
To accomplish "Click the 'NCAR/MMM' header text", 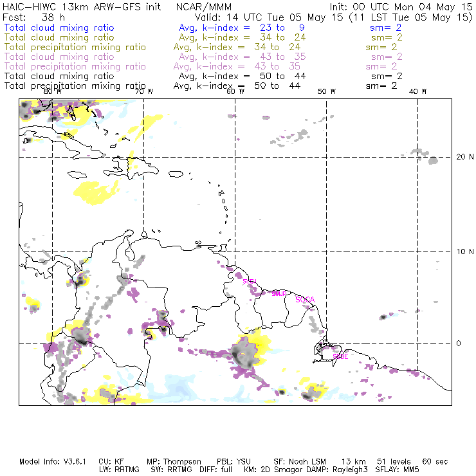I will [x=204, y=7].
